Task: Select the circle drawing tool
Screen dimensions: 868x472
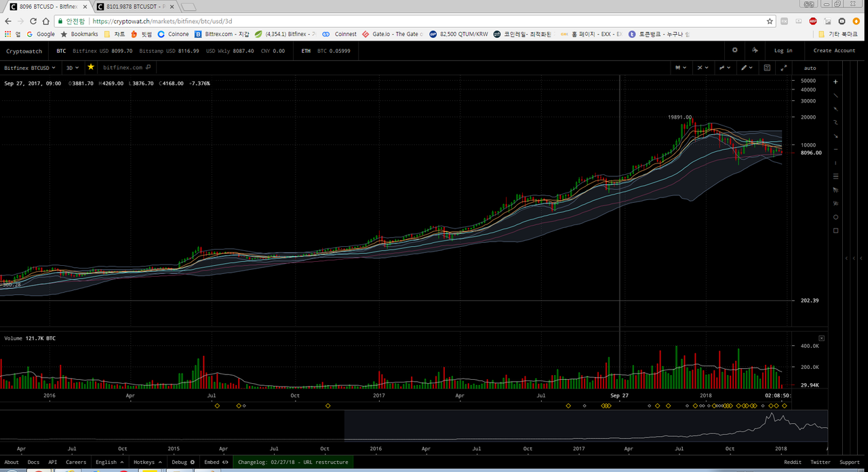Action: click(x=835, y=217)
